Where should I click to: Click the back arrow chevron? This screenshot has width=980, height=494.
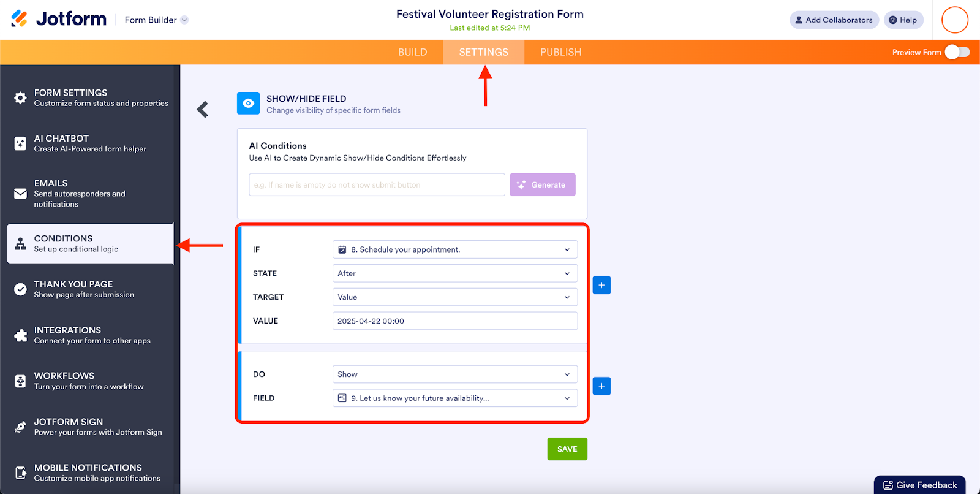pos(203,110)
